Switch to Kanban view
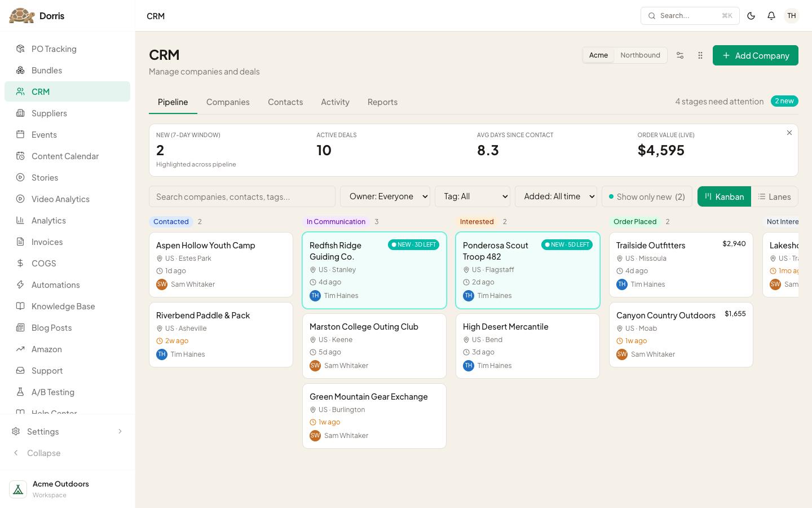 click(724, 196)
